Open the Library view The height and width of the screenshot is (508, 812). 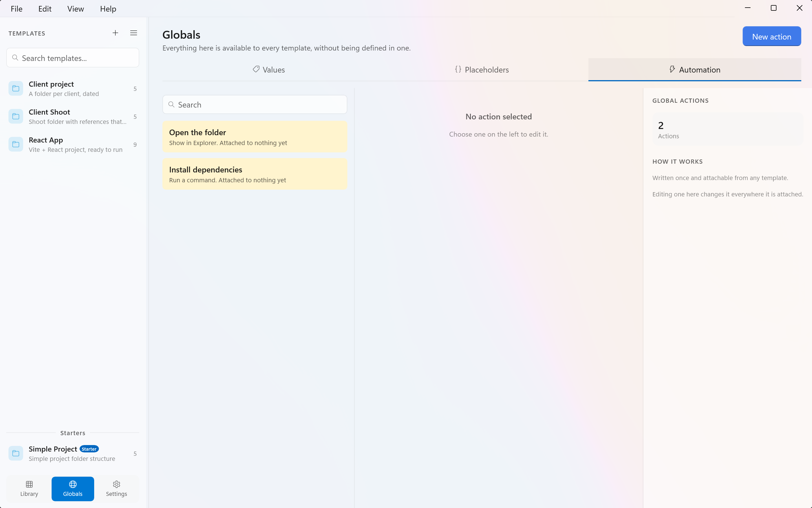[29, 489]
